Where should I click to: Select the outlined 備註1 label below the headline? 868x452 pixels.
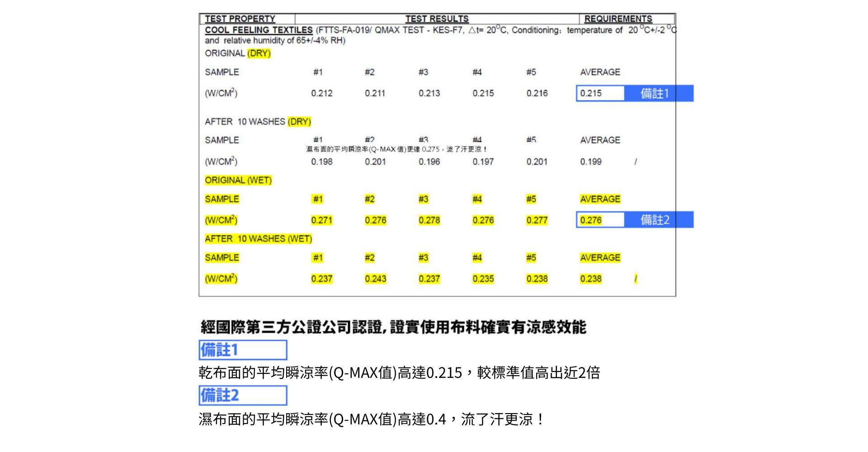[243, 350]
